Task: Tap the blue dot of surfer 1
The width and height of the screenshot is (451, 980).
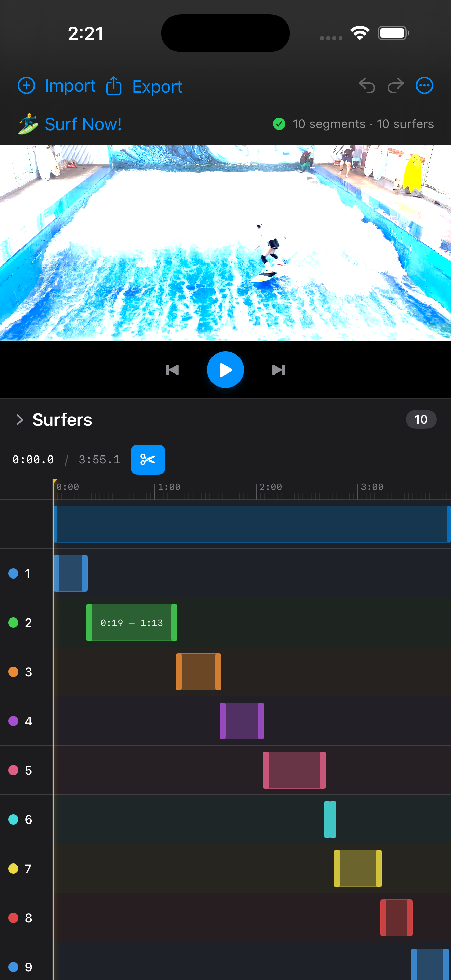Action: (13, 573)
